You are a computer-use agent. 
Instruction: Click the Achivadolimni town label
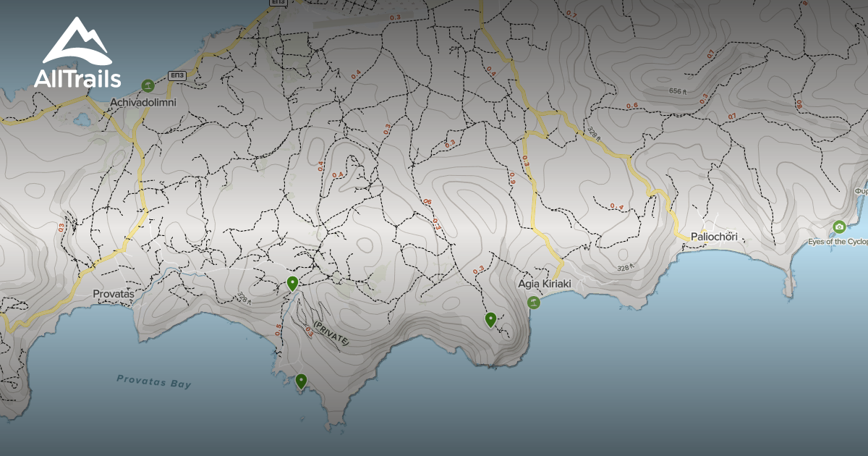pyautogui.click(x=142, y=102)
